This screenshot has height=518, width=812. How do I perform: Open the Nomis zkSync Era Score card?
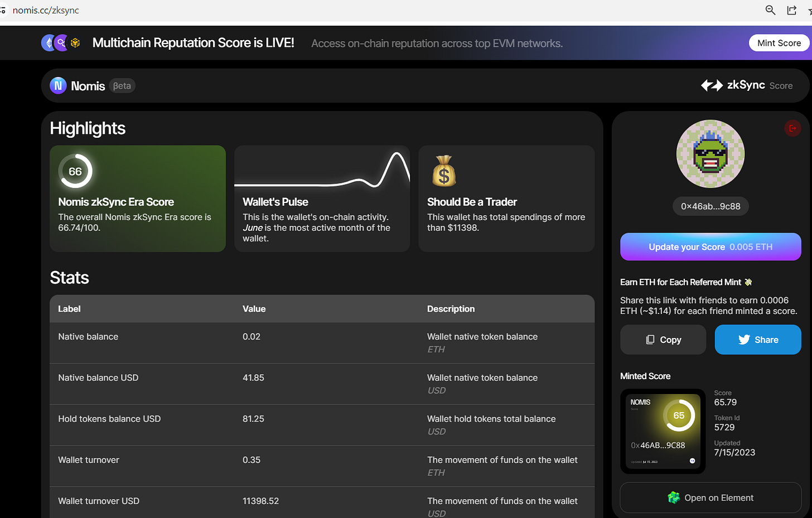click(x=138, y=199)
